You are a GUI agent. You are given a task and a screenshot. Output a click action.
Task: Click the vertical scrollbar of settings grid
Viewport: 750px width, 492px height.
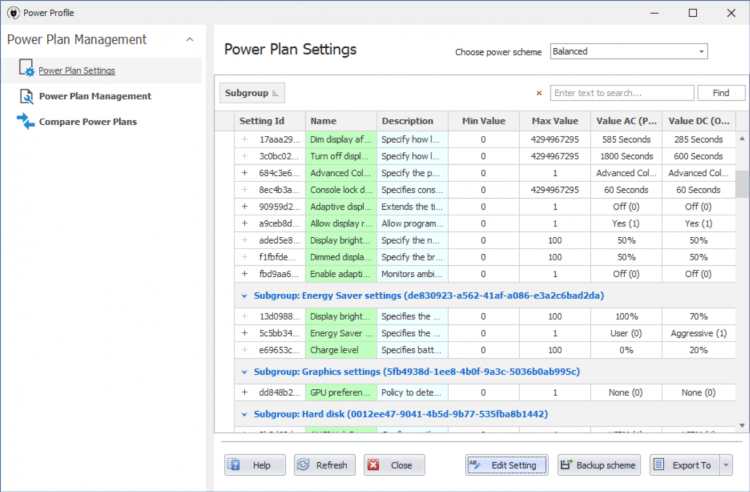tap(741, 185)
